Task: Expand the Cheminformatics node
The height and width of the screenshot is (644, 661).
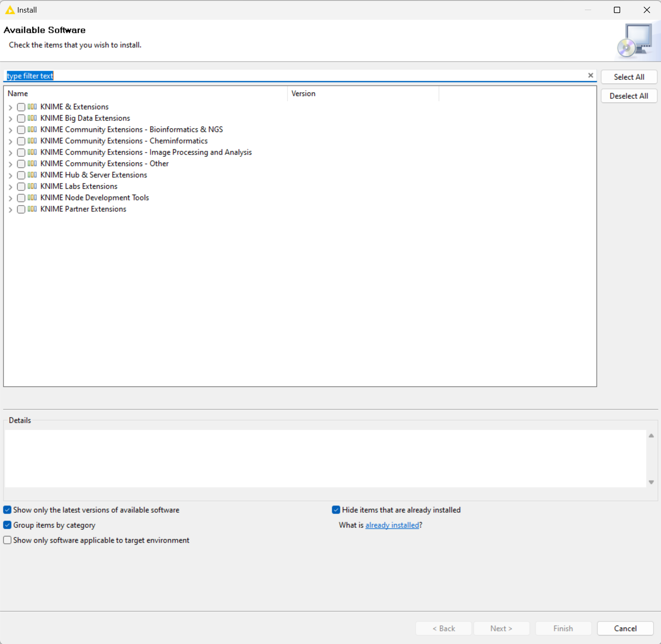Action: [x=11, y=142]
